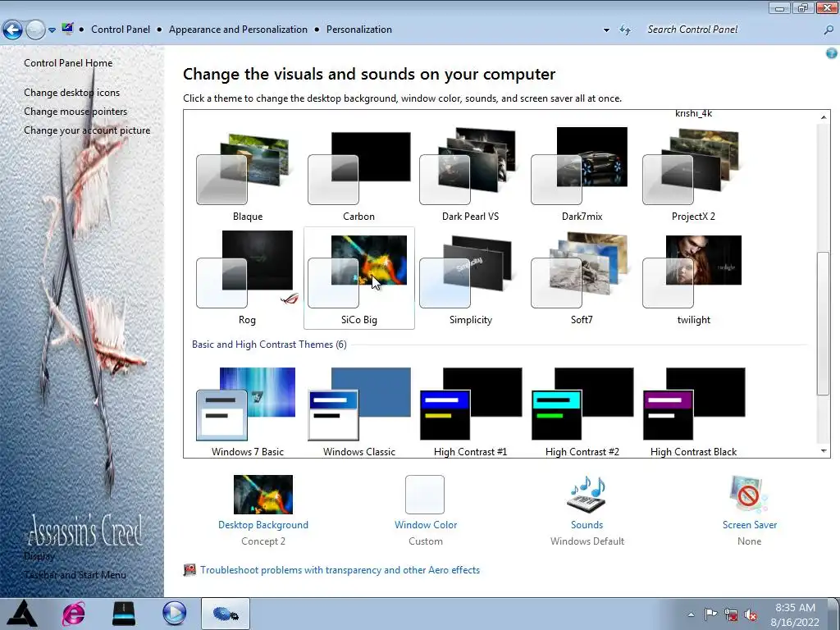Open the Action Center flag icon
This screenshot has height=630, width=840.
point(710,614)
